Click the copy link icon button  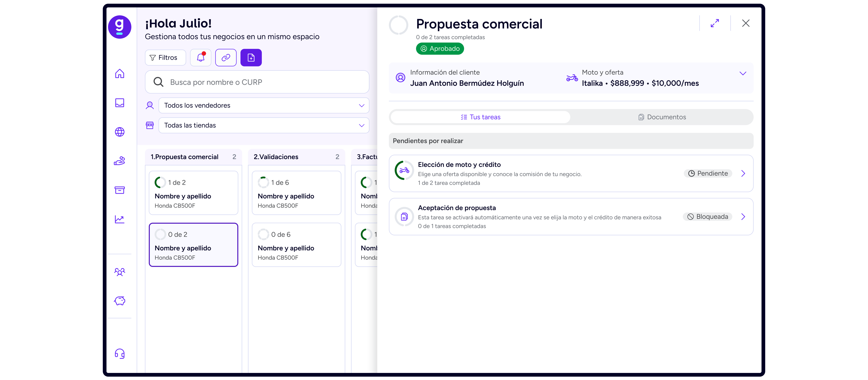226,58
